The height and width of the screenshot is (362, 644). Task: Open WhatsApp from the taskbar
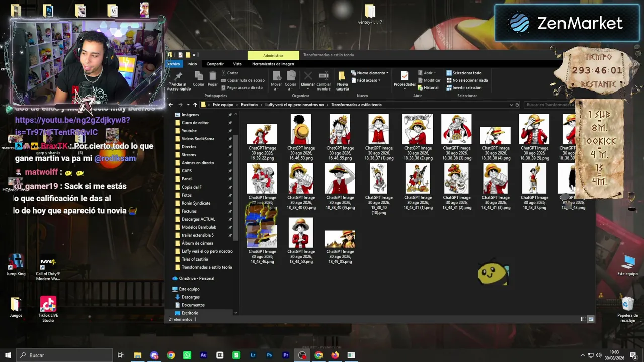coord(187,355)
